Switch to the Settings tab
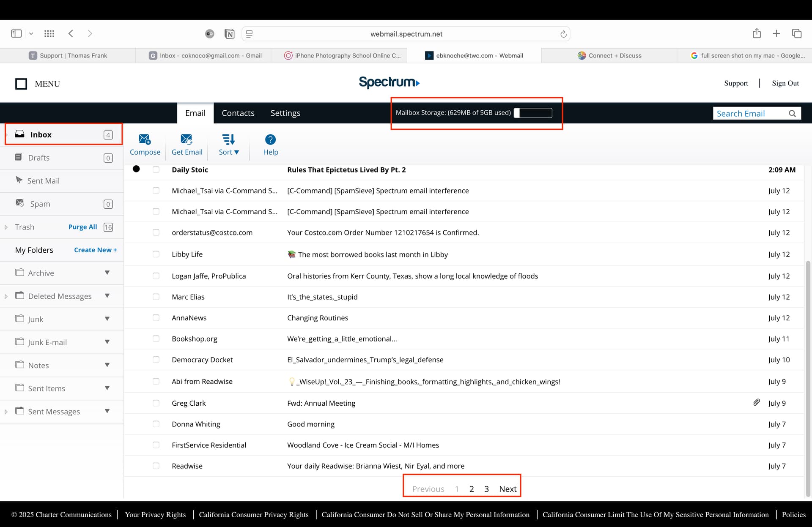812x527 pixels. [x=285, y=113]
